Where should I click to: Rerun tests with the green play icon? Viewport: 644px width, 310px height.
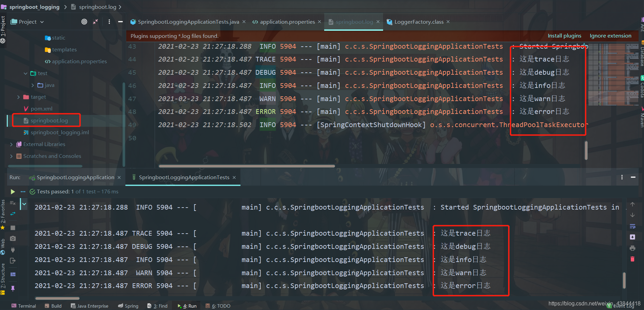tap(13, 192)
